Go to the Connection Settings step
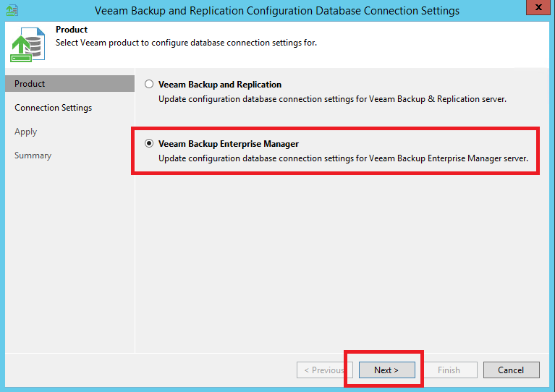This screenshot has width=555, height=392. tap(53, 108)
